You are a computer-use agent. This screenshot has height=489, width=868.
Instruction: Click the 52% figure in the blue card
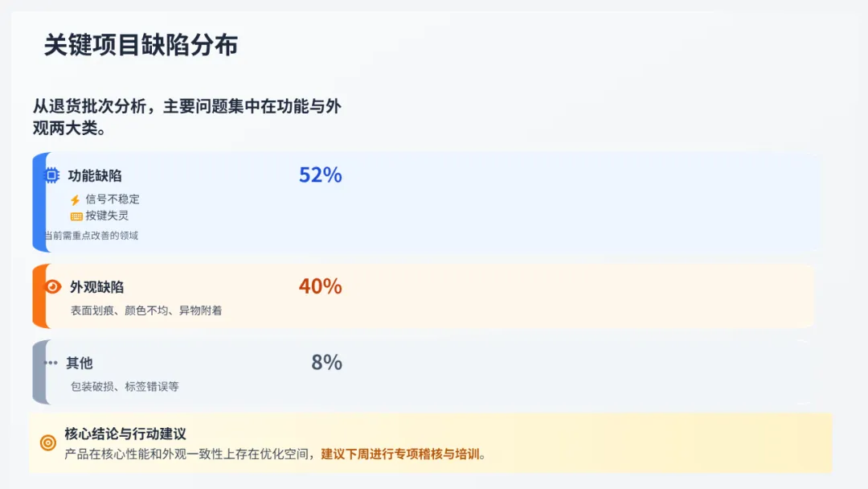coord(320,175)
